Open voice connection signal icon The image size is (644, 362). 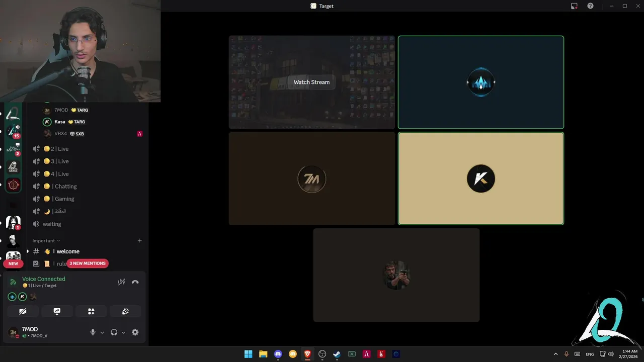click(x=13, y=282)
